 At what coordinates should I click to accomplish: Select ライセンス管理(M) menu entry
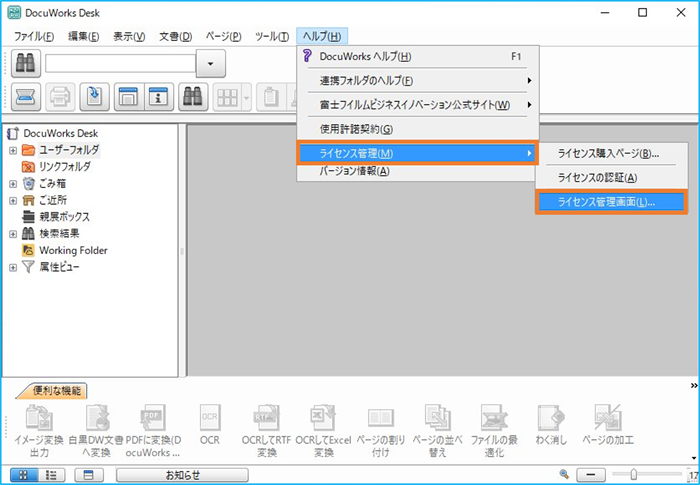[x=418, y=153]
